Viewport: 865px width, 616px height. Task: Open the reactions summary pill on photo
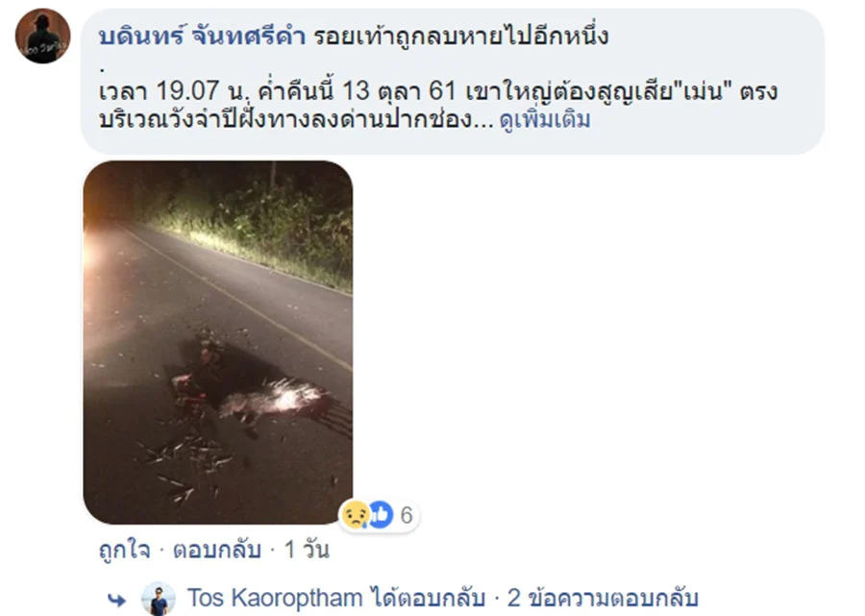(x=379, y=515)
